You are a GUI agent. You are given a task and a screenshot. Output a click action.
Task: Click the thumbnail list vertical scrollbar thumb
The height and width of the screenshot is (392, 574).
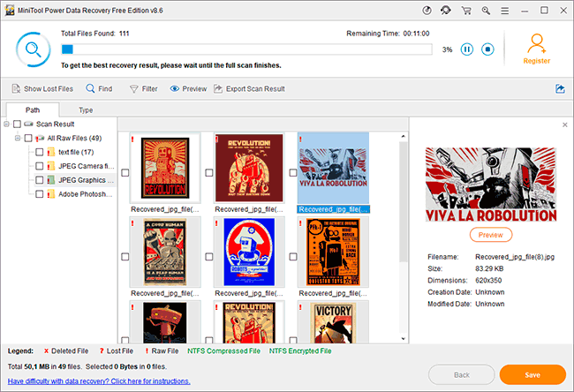[x=403, y=201]
